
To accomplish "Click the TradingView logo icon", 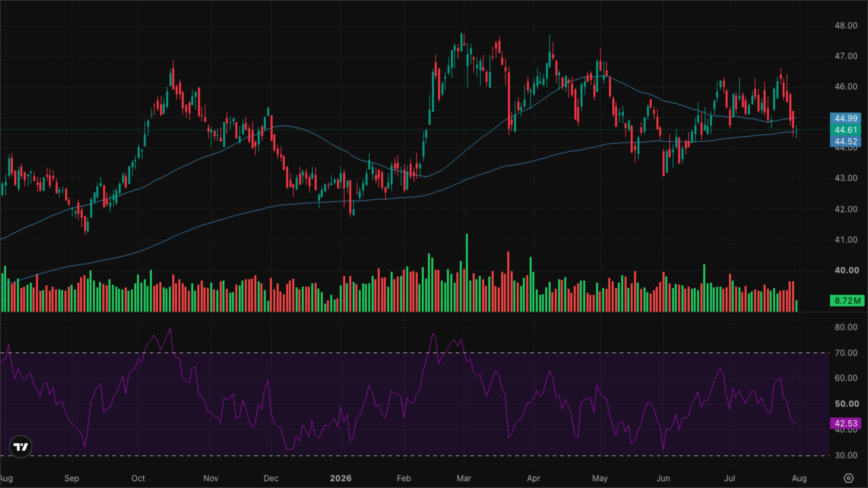I will point(20,447).
